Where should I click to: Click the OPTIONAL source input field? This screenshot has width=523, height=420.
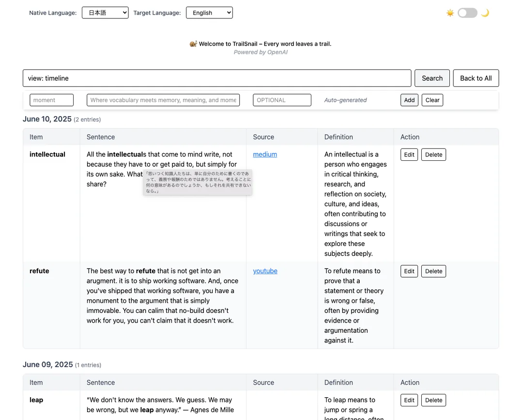[282, 100]
